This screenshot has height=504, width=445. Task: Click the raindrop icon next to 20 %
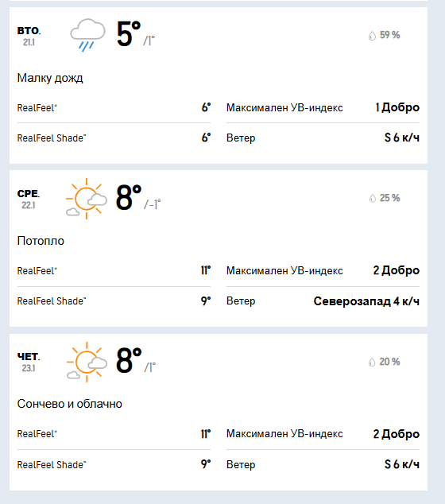click(x=372, y=362)
